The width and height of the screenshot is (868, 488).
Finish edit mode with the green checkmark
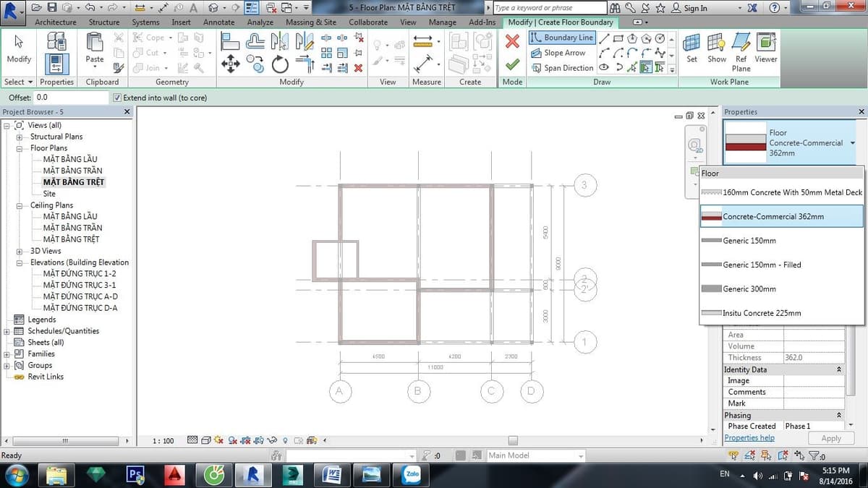click(x=512, y=65)
